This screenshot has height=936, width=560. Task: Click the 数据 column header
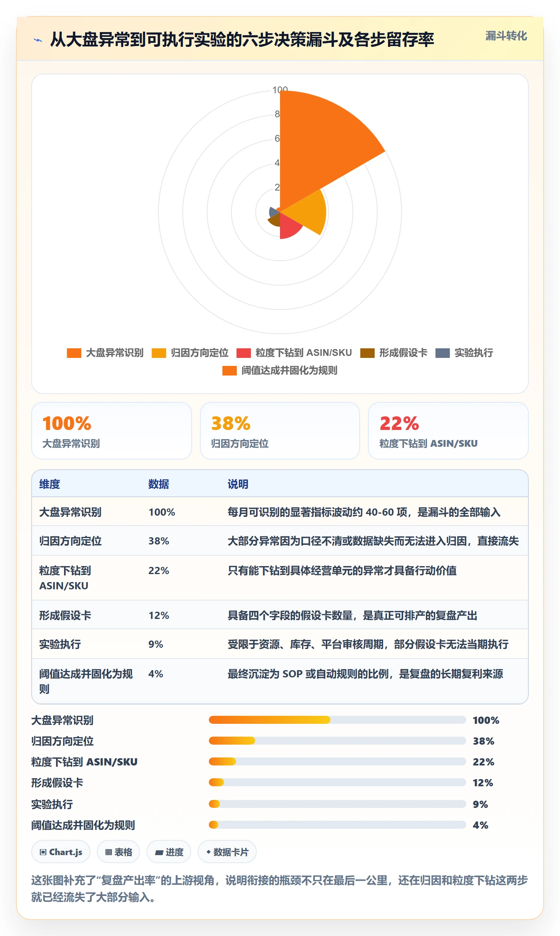159,484
